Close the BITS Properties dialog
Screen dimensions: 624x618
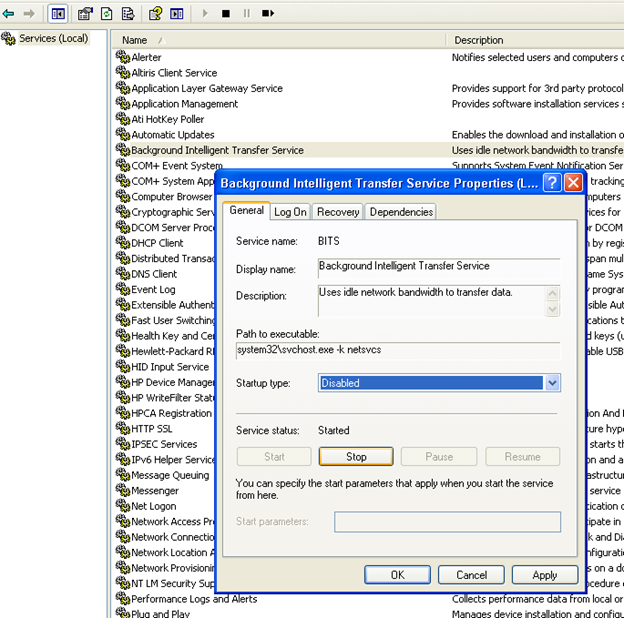coord(573,183)
